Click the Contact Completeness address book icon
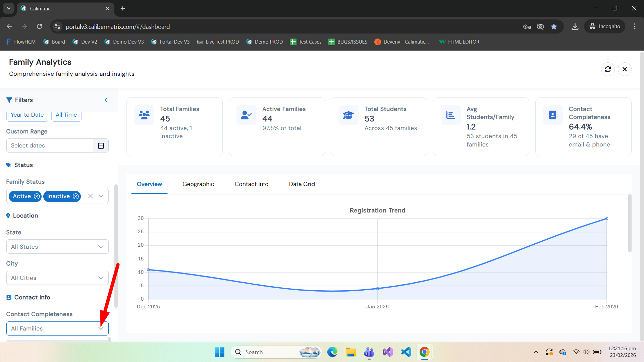The height and width of the screenshot is (362, 644). 553,115
